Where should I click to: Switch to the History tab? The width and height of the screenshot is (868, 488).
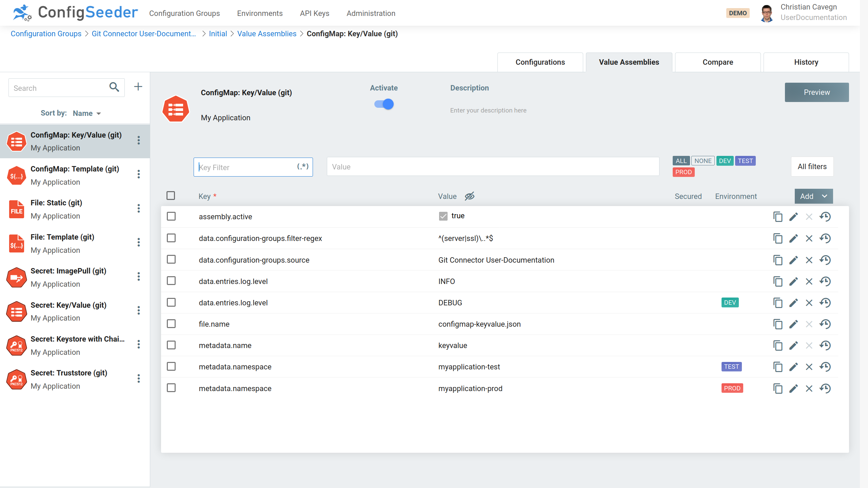806,62
